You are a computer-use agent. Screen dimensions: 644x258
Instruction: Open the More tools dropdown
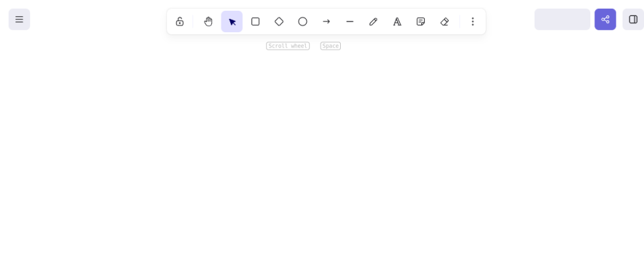[x=473, y=21]
